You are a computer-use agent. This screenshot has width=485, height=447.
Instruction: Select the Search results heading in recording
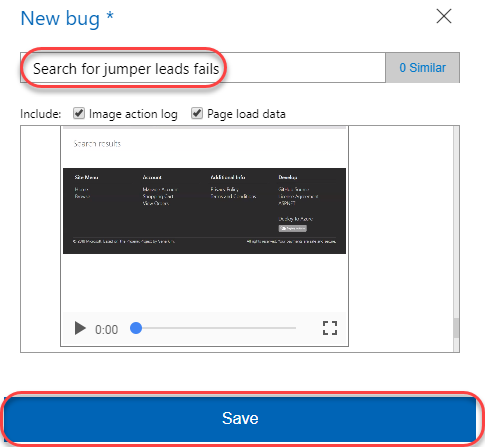point(97,144)
